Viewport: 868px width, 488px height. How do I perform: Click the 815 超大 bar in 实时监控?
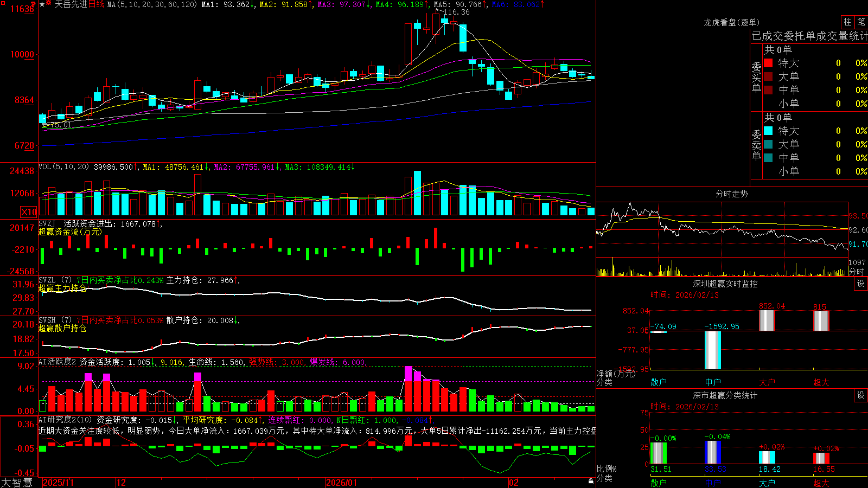click(x=821, y=321)
